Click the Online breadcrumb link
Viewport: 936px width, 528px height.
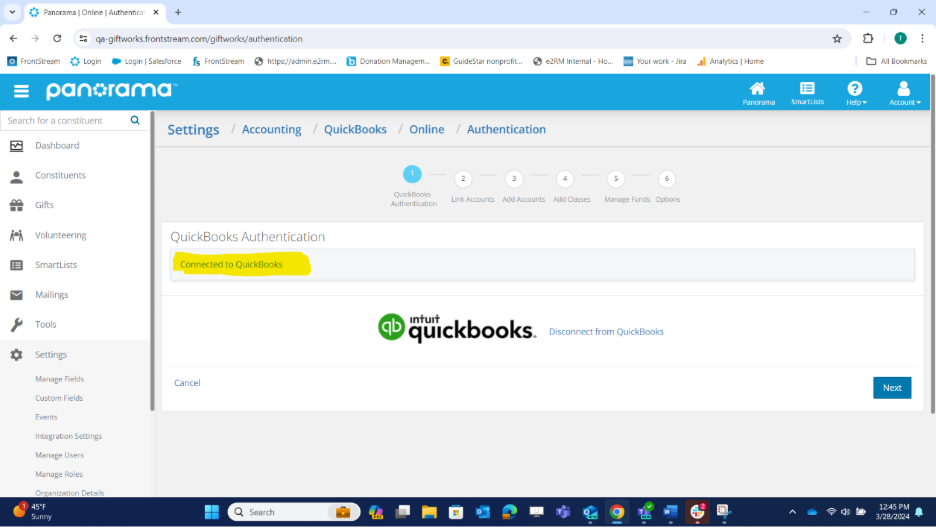(x=426, y=129)
